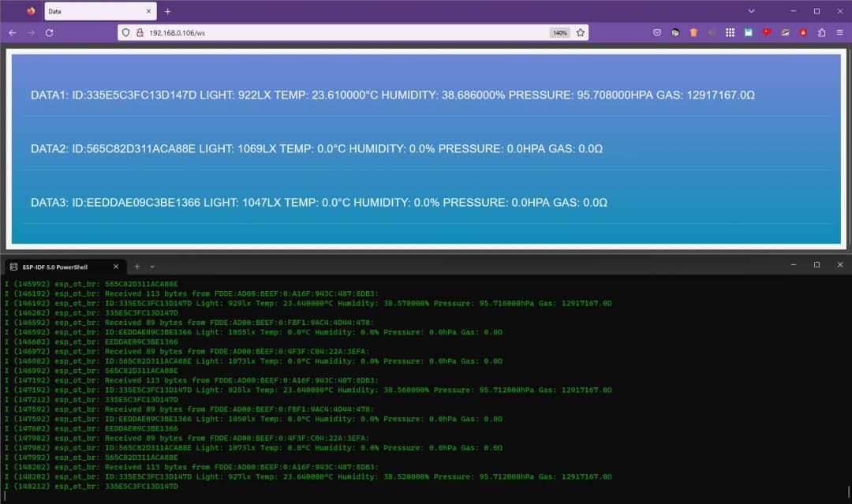This screenshot has width=852, height=504.
Task: Add a new terminal tab with plus
Action: tap(137, 267)
